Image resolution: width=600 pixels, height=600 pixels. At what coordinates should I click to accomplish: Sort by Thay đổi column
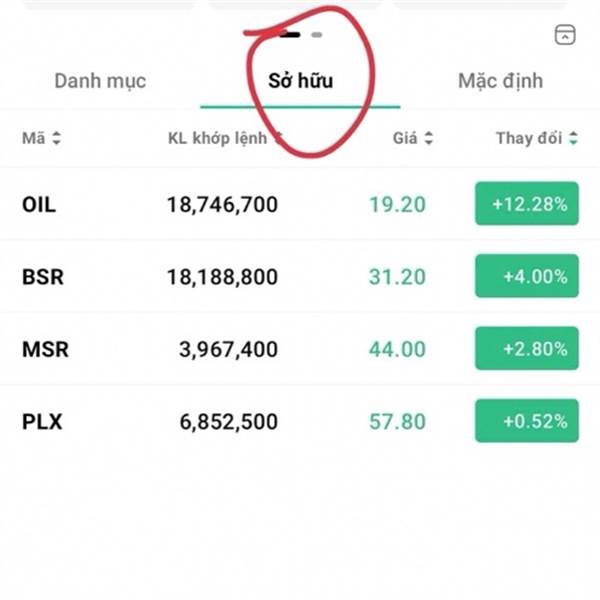(x=573, y=139)
